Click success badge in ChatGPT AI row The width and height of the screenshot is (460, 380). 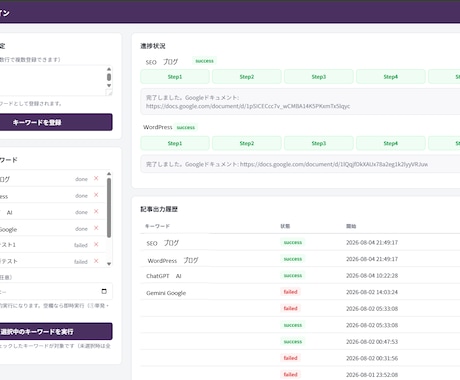(293, 276)
